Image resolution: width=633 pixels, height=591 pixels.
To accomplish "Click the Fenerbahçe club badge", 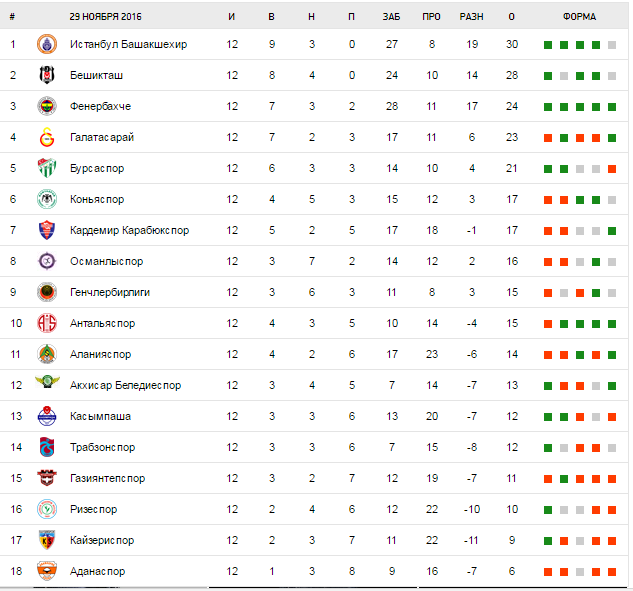I will point(47,106).
